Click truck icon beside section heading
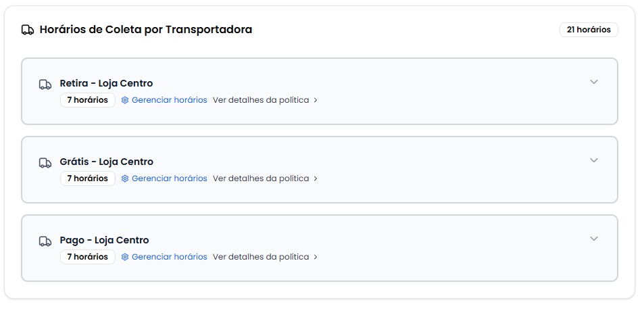644x313 pixels. pyautogui.click(x=28, y=30)
